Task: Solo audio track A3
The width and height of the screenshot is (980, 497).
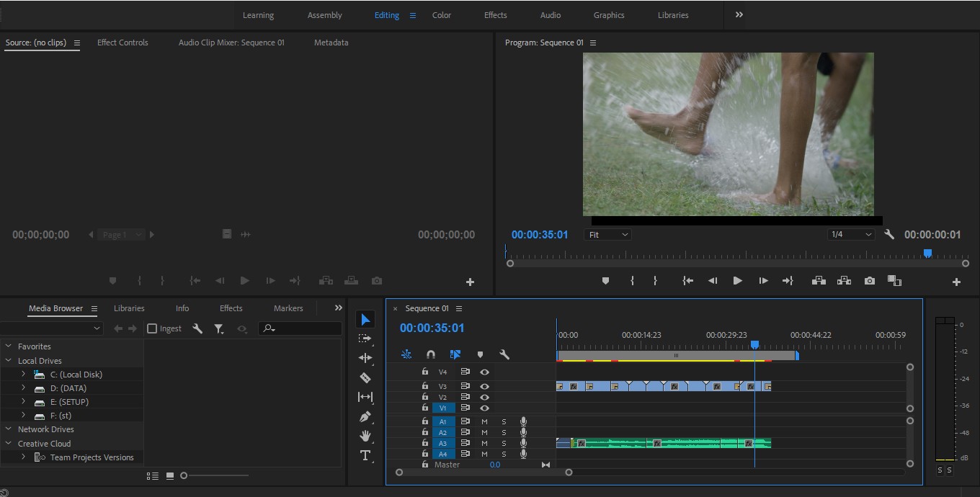Action: 504,444
